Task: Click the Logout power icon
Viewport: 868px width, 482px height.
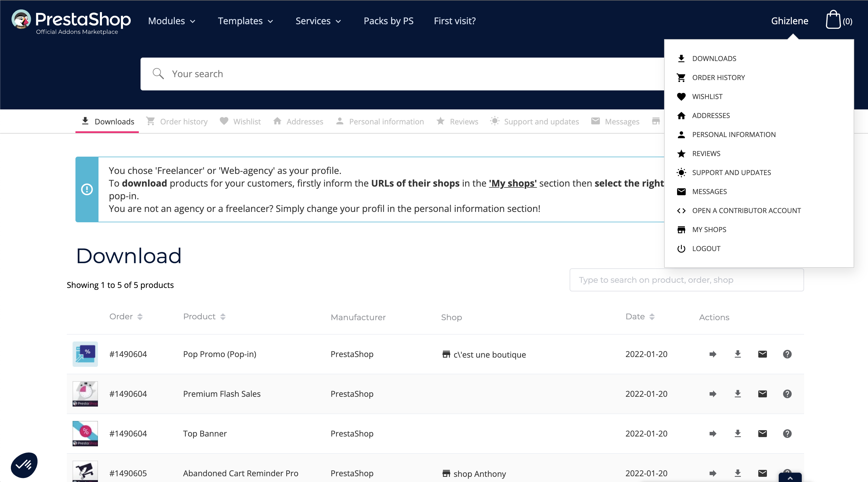Action: point(681,248)
